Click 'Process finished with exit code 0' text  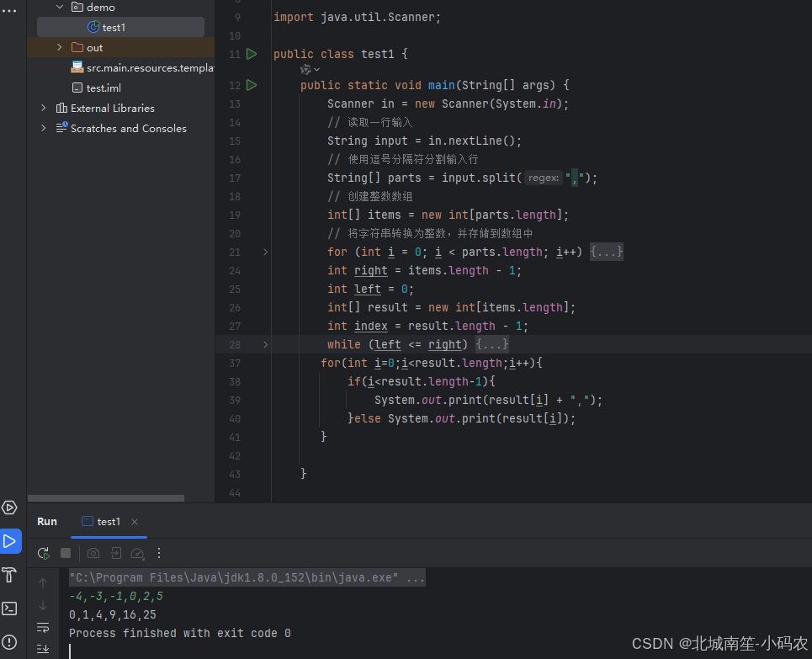pos(180,634)
